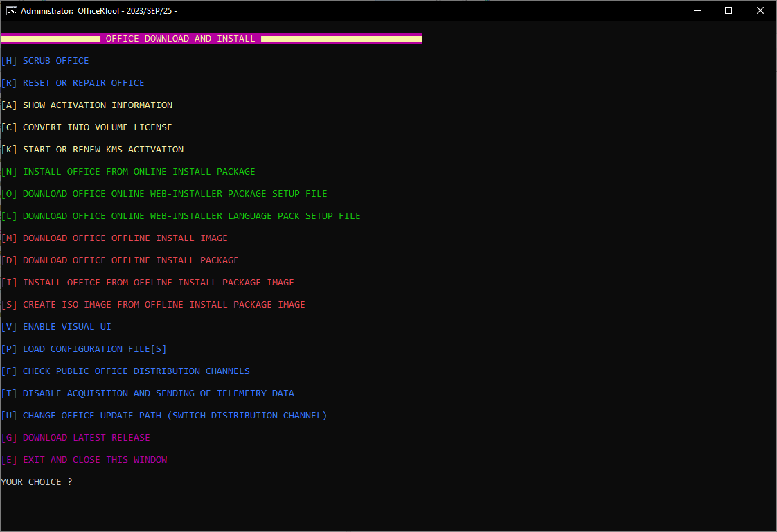Select '[I] INSTALL OFFICE FROM OFFLINE INSTALL PACKAGE-IMAGE'
This screenshot has width=777, height=532.
coord(148,283)
